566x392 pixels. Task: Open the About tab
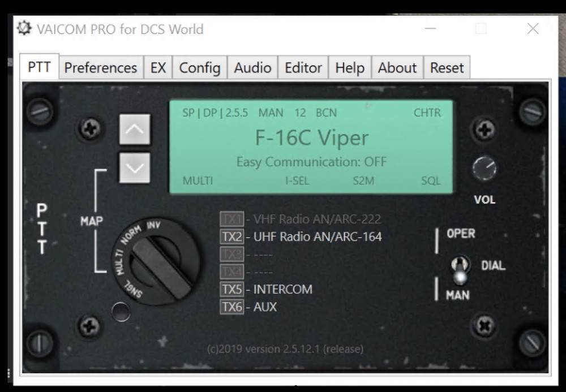(397, 67)
